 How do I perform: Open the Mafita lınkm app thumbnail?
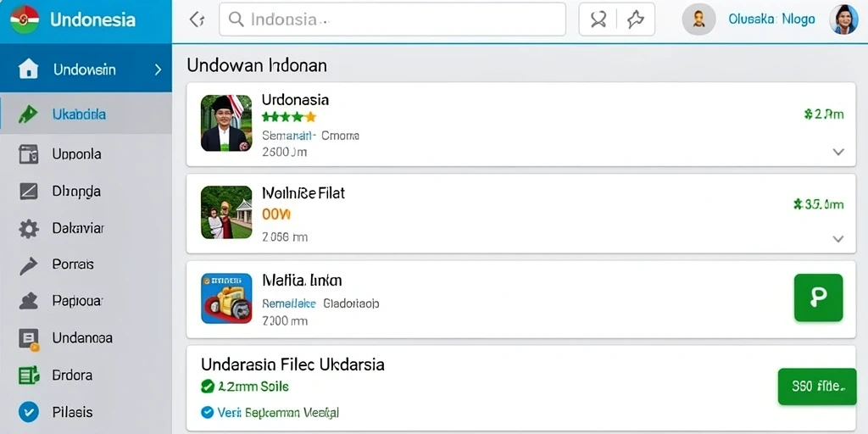225,298
